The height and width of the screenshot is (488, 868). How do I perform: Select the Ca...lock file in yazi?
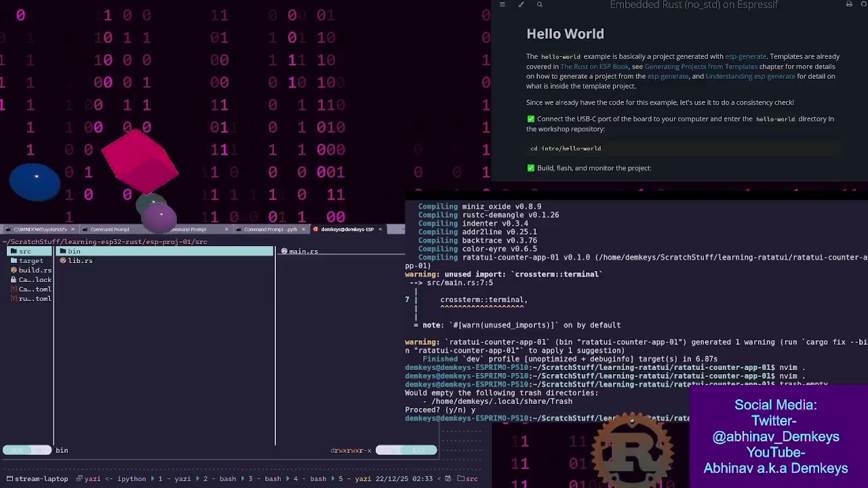point(29,280)
